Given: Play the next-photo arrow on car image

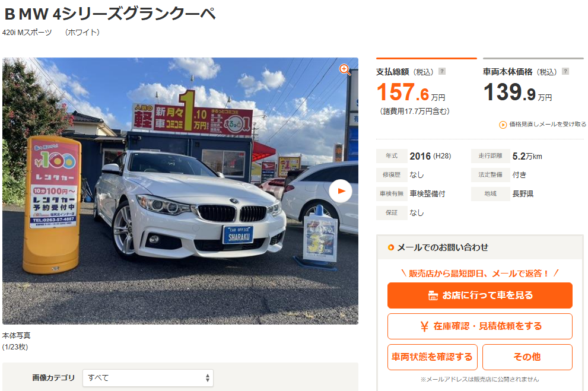Looking at the screenshot, I should (x=341, y=191).
